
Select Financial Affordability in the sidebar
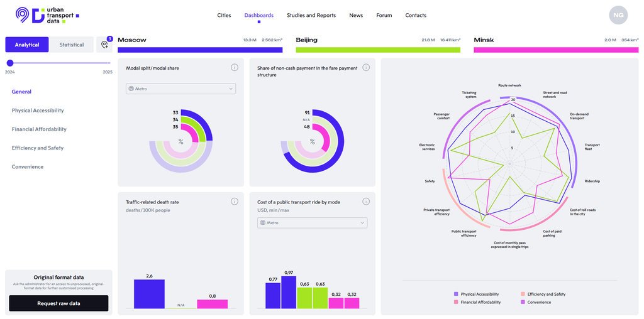[39, 129]
